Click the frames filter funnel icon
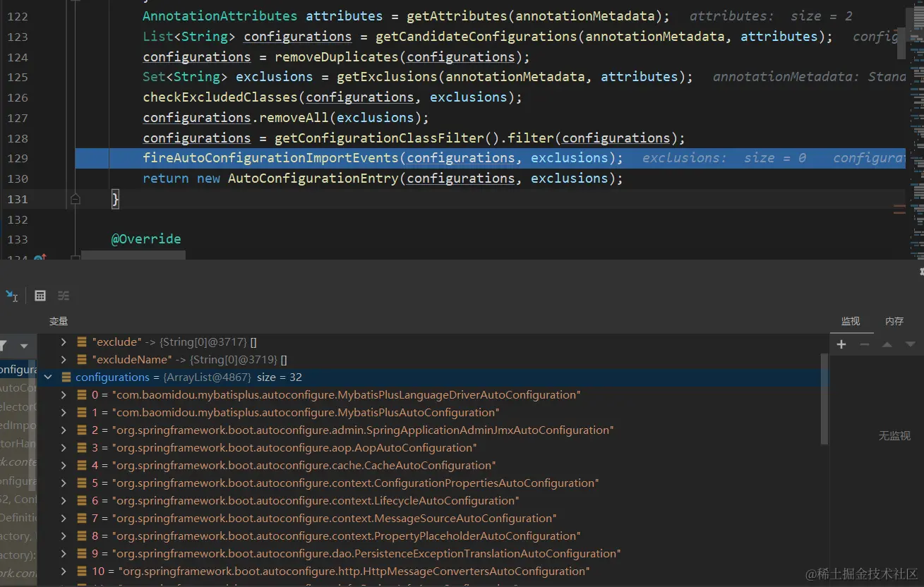This screenshot has height=587, width=924. (3, 346)
